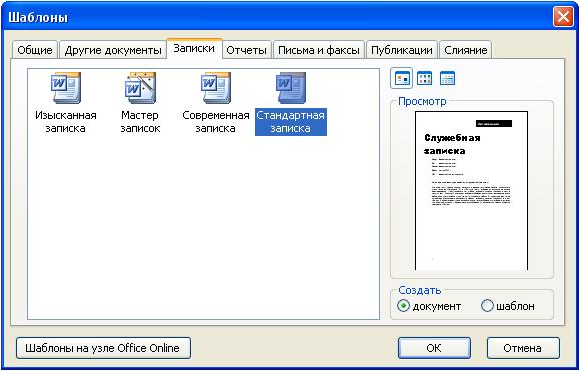Open the Отчеты tab
579x377 pixels.
coord(246,50)
